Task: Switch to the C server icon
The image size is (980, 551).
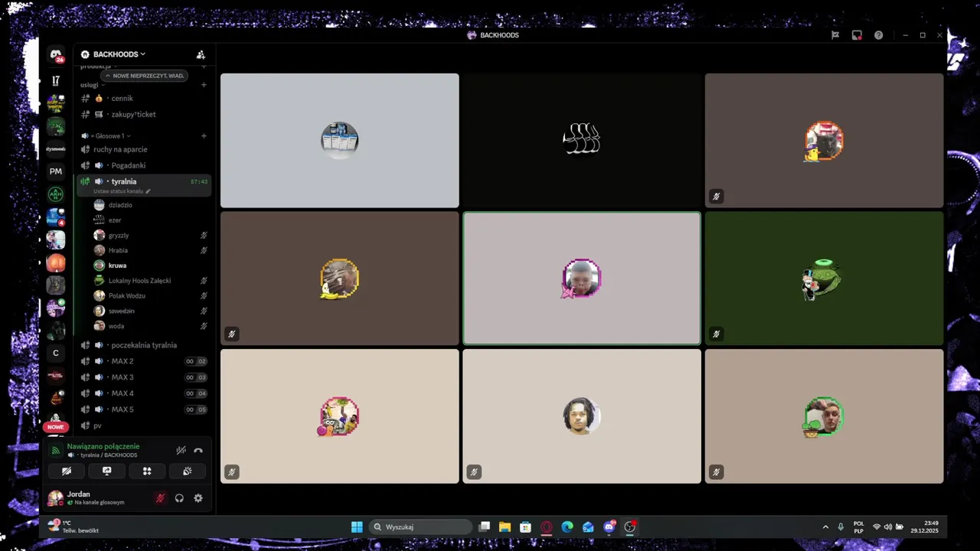Action: 56,353
